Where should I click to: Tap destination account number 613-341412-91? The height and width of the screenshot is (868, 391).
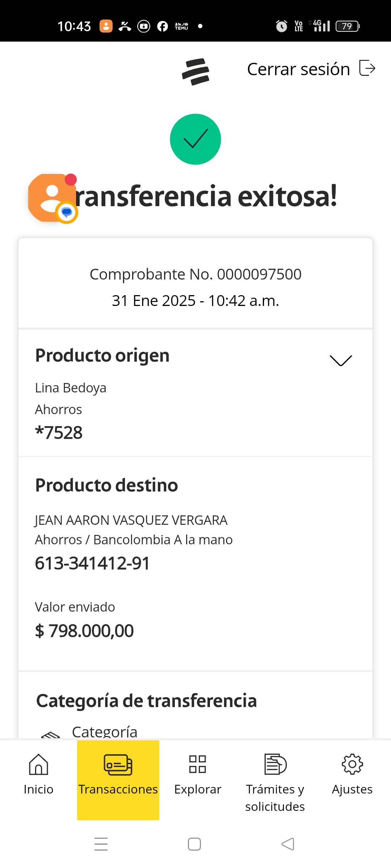pos(92,563)
